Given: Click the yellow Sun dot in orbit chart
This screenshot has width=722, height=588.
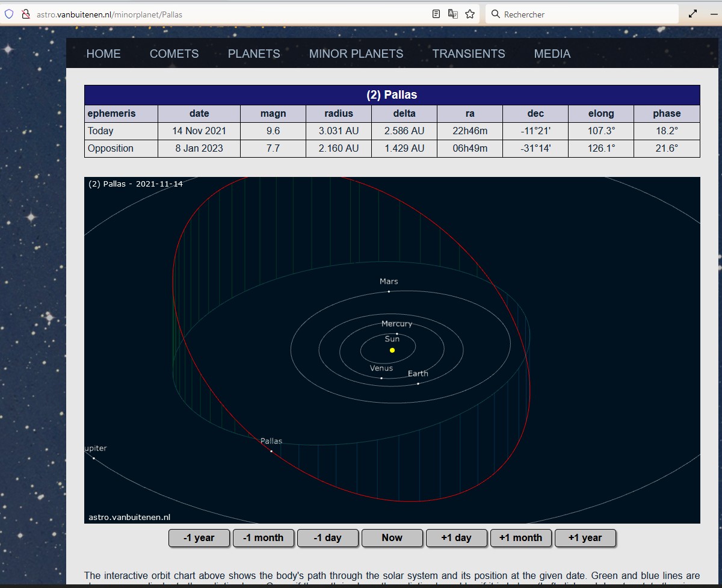Looking at the screenshot, I should [x=392, y=350].
